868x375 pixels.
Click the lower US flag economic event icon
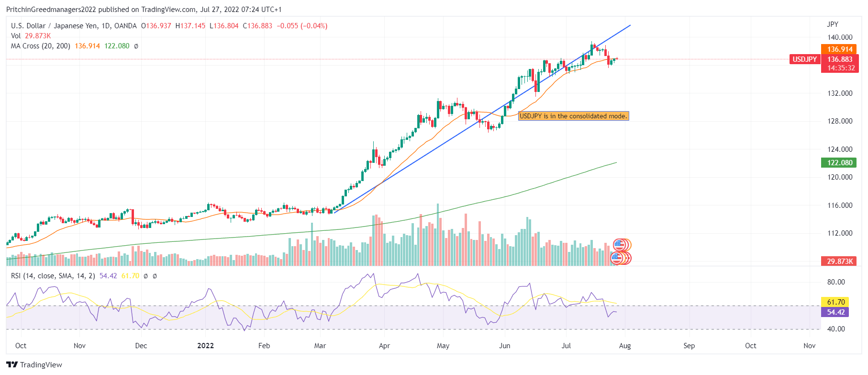617,258
